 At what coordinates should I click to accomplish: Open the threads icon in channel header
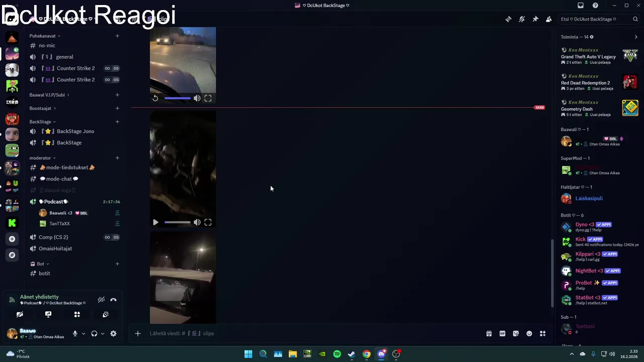pos(508,19)
